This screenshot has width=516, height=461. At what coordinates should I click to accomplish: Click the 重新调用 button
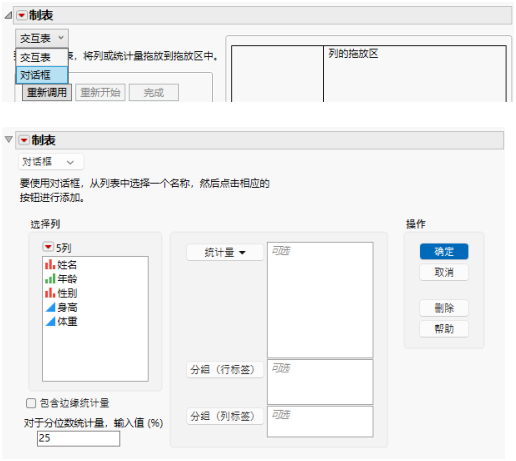click(x=47, y=92)
